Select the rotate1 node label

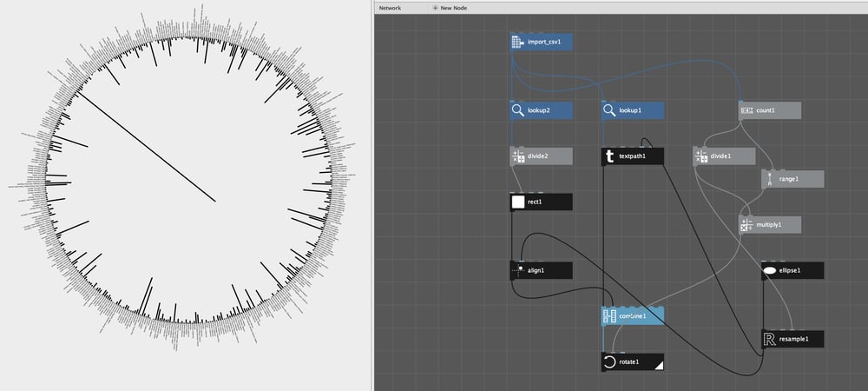(x=629, y=362)
